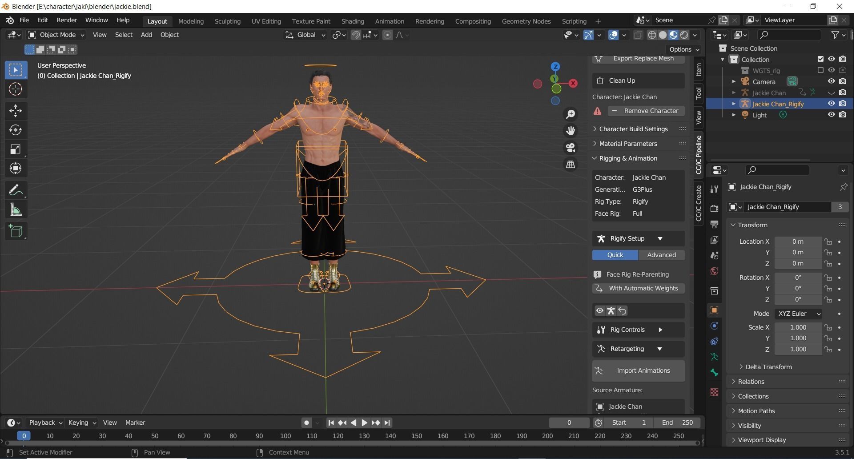Screen dimensions: 868x459
Task: Click the Clean Up button
Action: pos(639,81)
